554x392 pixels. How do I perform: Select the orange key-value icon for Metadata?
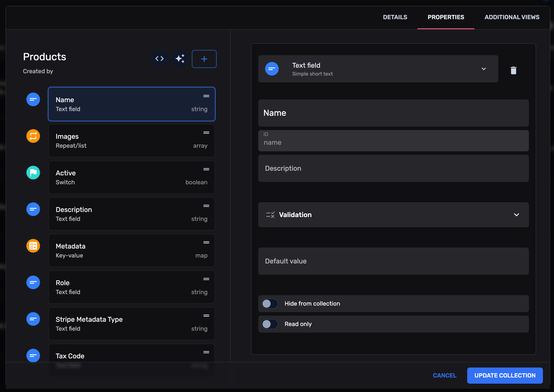click(x=33, y=246)
